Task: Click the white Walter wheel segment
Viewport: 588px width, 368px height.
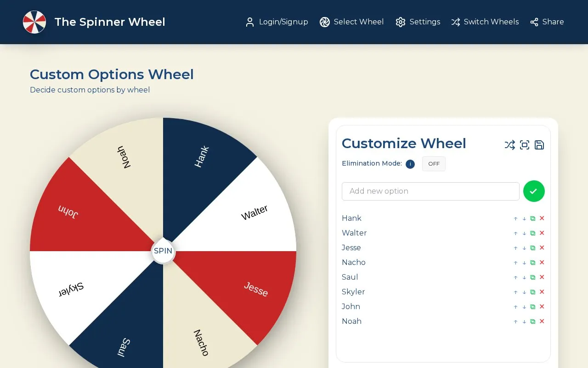Action: 246,216
